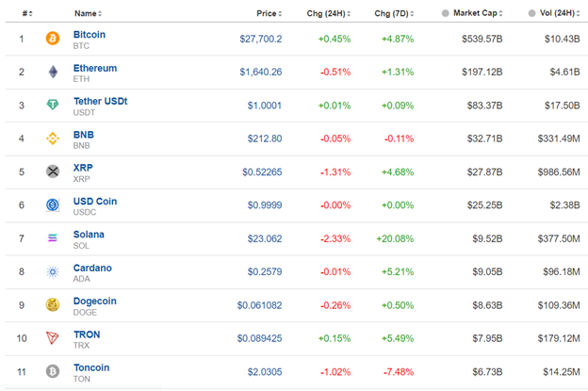The width and height of the screenshot is (588, 391).
Task: Click Tether price $1.0001
Action: pos(265,106)
